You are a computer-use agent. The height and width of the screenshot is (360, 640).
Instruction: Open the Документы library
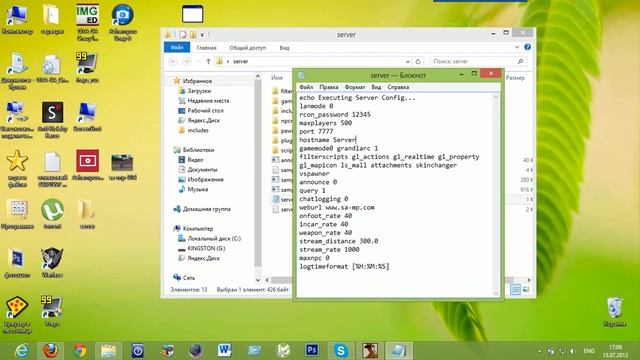click(202, 169)
